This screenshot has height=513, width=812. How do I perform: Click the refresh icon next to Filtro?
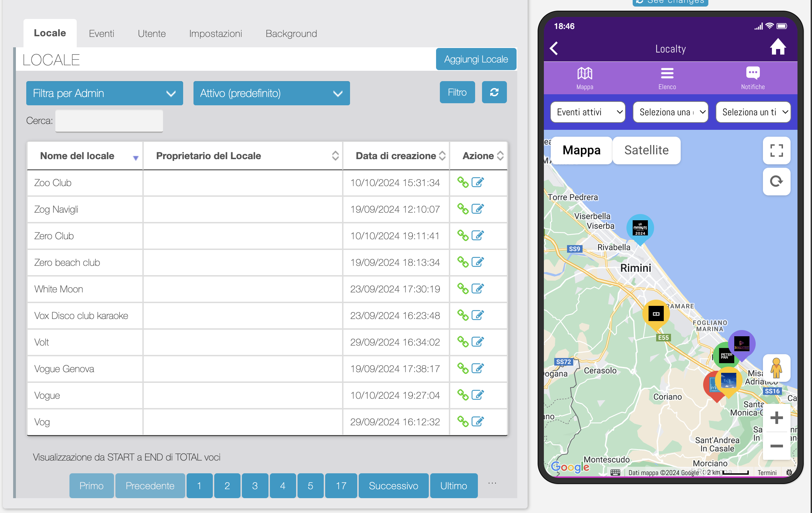point(494,92)
